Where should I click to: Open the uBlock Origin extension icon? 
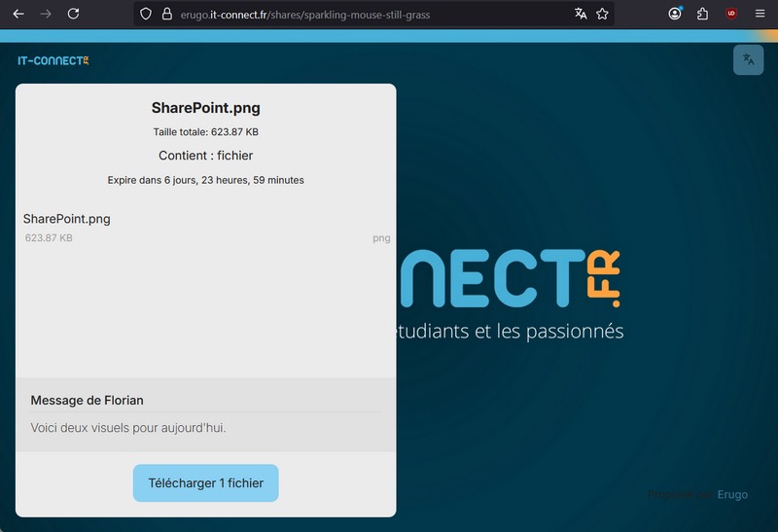coord(731,14)
